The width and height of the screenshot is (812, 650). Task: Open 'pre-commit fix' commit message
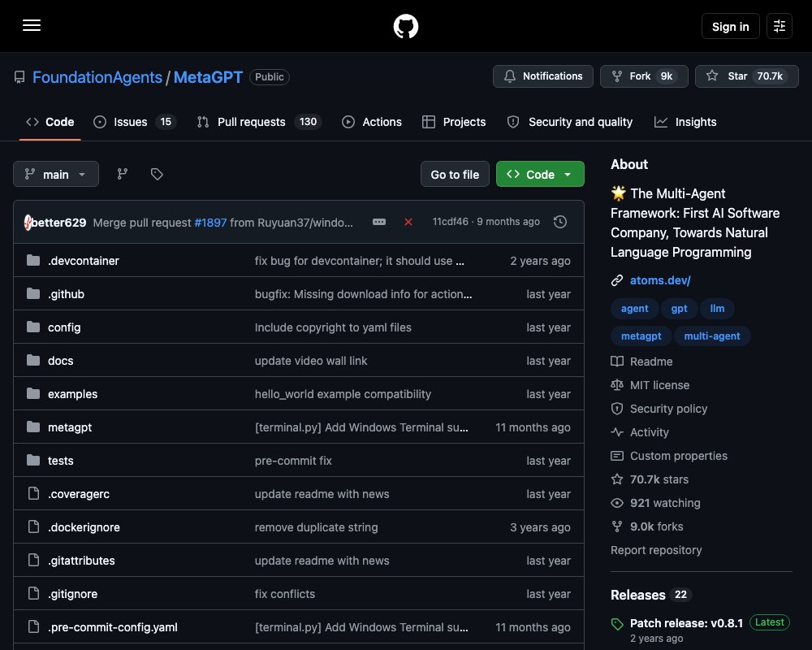click(x=293, y=461)
